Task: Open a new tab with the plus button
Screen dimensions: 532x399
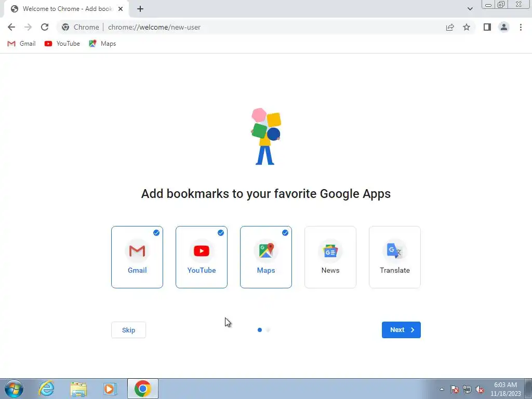Action: 140,9
